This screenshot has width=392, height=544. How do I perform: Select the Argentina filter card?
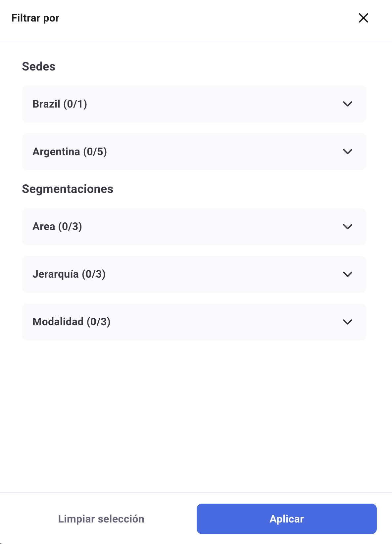194,152
